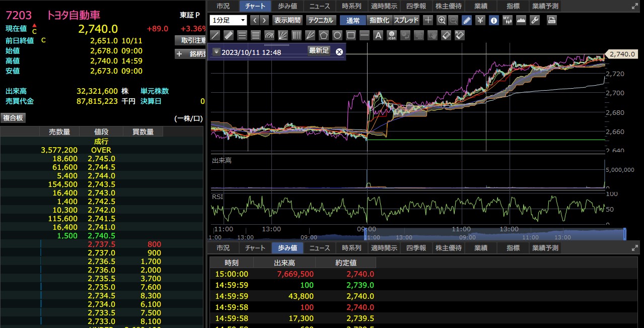
Task: Switch lower panel to チャート tab
Action: coord(255,248)
